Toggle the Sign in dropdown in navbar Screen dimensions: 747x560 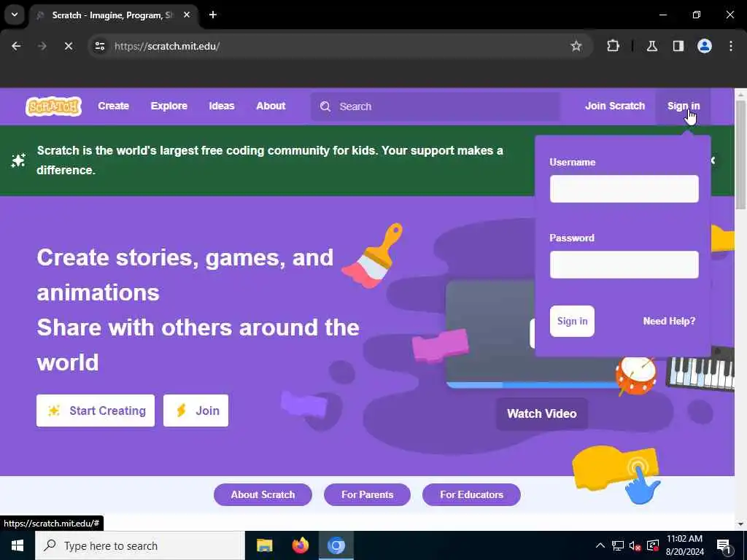pos(683,106)
